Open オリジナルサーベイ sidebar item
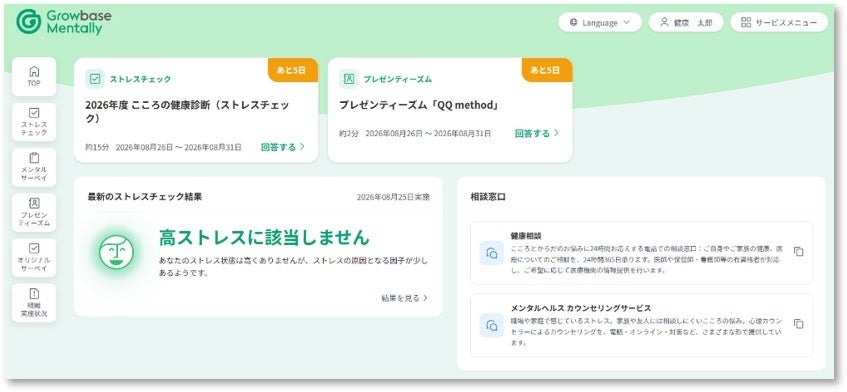 coord(34,258)
